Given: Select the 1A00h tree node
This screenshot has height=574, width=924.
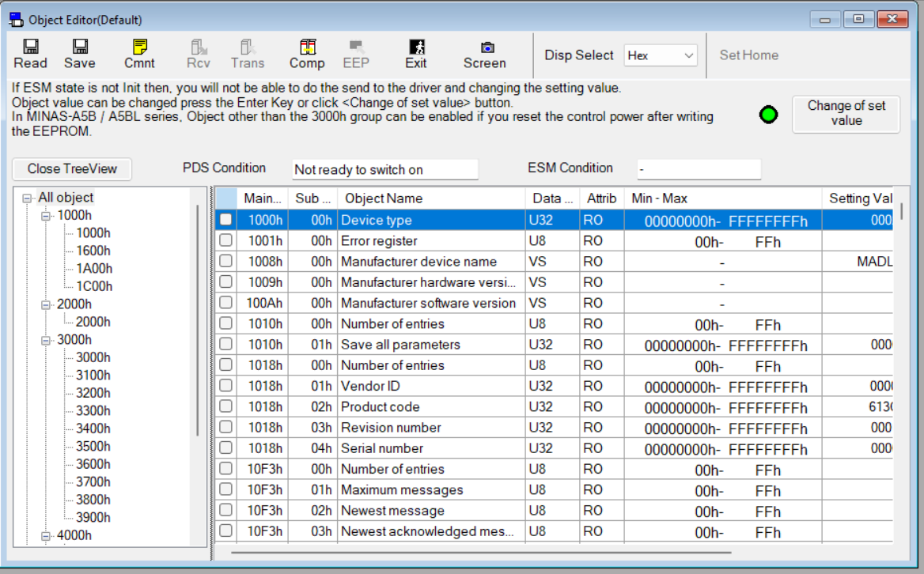Looking at the screenshot, I should (x=94, y=269).
